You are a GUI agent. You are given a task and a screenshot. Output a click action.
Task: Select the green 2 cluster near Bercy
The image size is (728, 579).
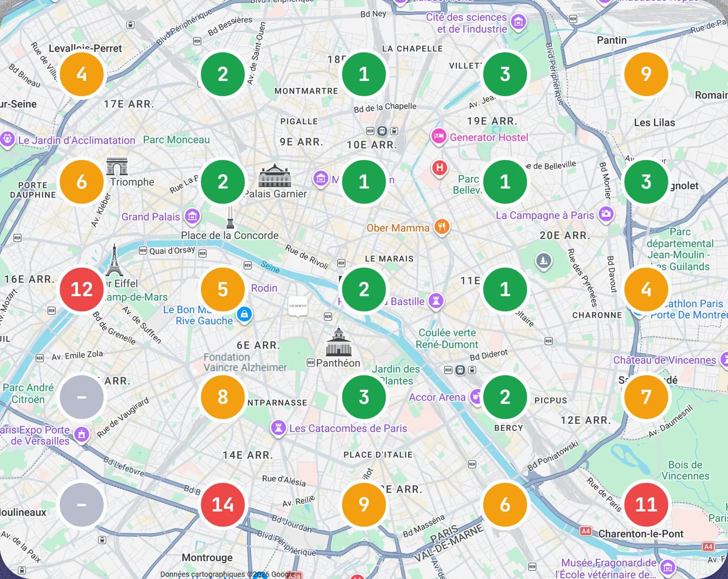click(x=505, y=397)
